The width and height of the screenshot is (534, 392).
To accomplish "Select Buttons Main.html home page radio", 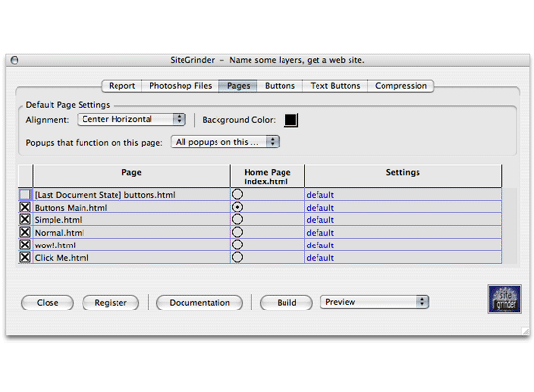I will click(237, 207).
